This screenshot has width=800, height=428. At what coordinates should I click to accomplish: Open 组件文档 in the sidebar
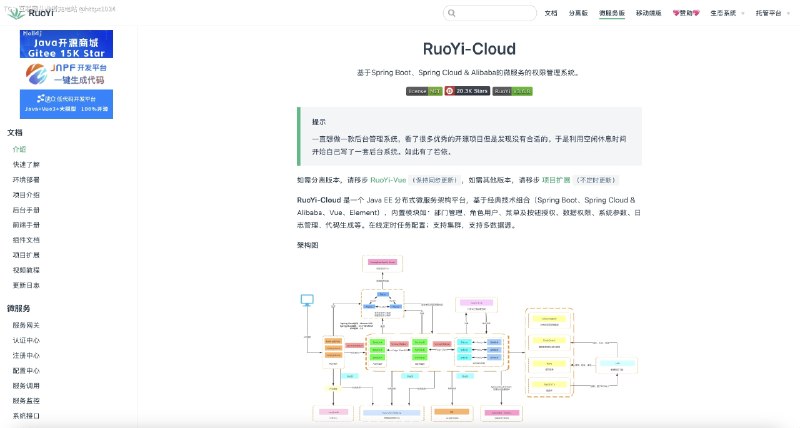[x=26, y=240]
